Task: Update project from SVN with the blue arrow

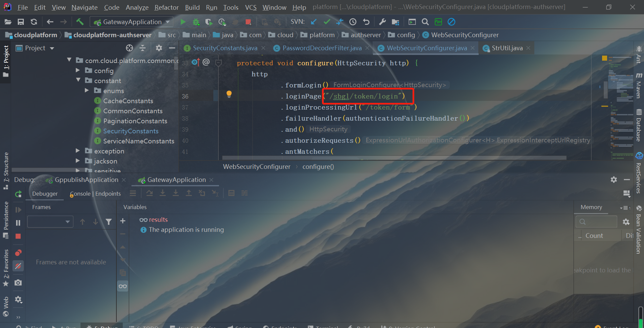Action: click(314, 22)
